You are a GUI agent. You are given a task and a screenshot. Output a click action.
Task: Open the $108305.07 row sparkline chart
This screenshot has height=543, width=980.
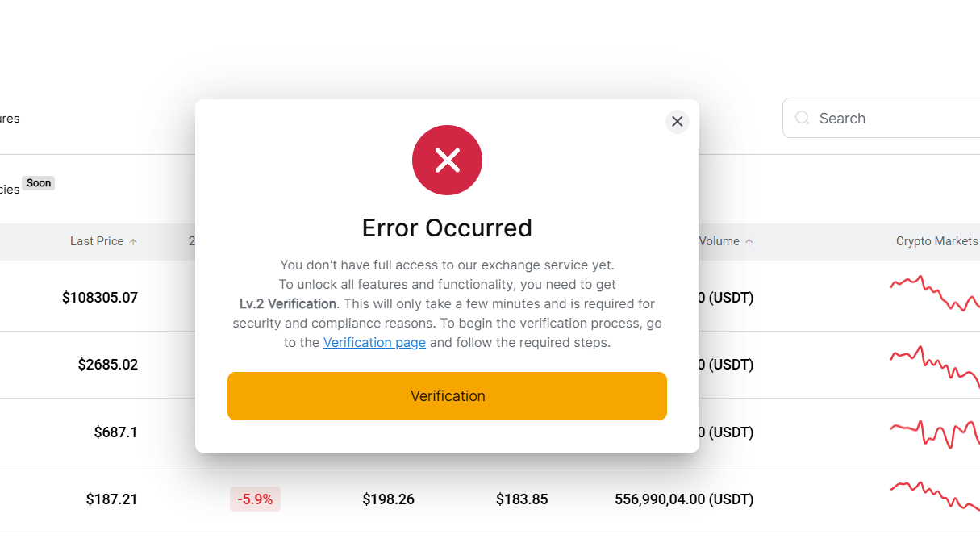coord(935,294)
